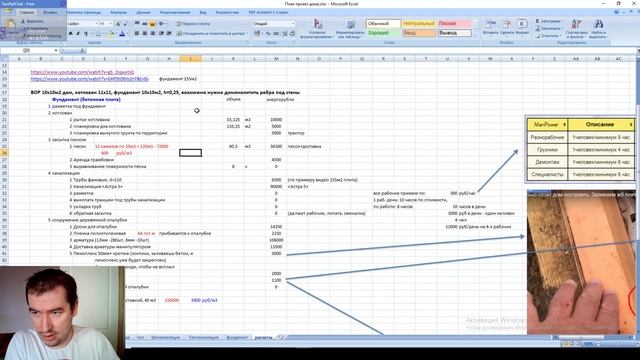Screen dimensions: 640x360
Task: Toggle italic formatting in the ribbon
Action: (78, 33)
